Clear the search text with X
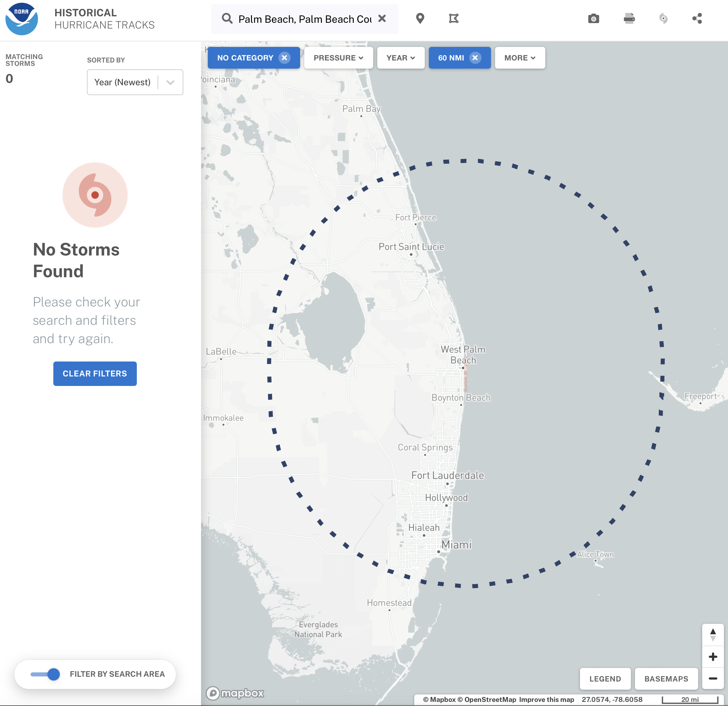 point(382,19)
